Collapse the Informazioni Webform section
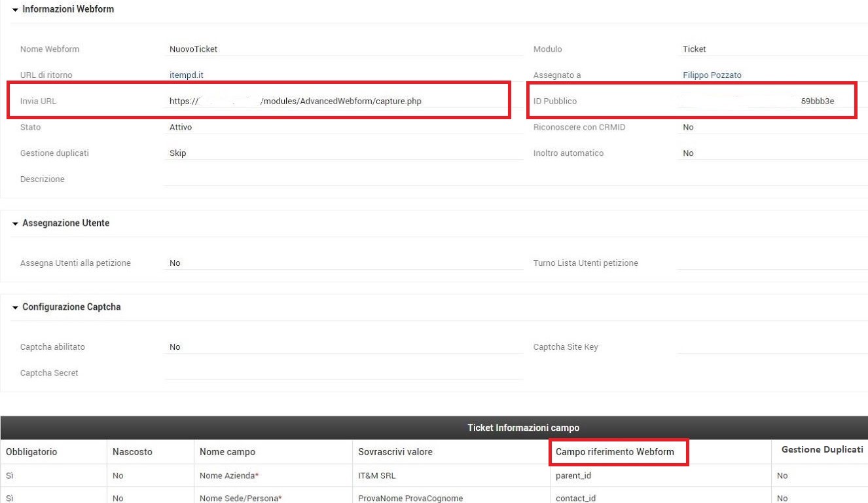The image size is (868, 503). click(16, 10)
